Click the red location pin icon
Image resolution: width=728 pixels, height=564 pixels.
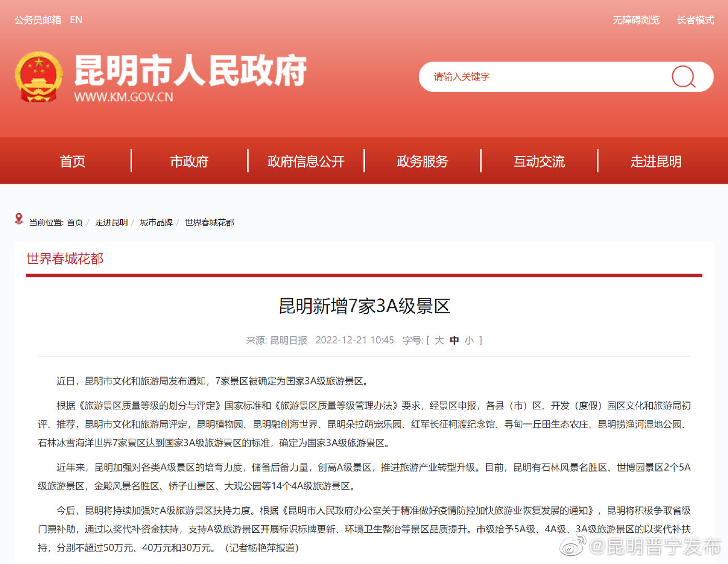tap(19, 220)
